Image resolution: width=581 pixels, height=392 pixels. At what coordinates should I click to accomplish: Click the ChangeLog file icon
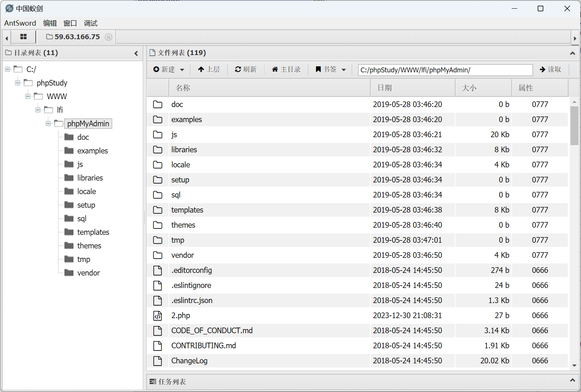pyautogui.click(x=157, y=361)
